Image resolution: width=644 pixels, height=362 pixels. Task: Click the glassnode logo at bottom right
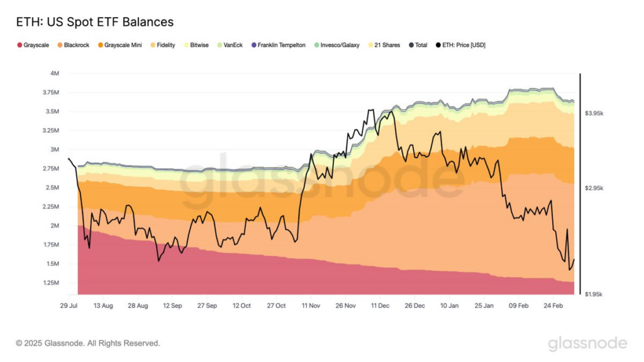pos(587,344)
